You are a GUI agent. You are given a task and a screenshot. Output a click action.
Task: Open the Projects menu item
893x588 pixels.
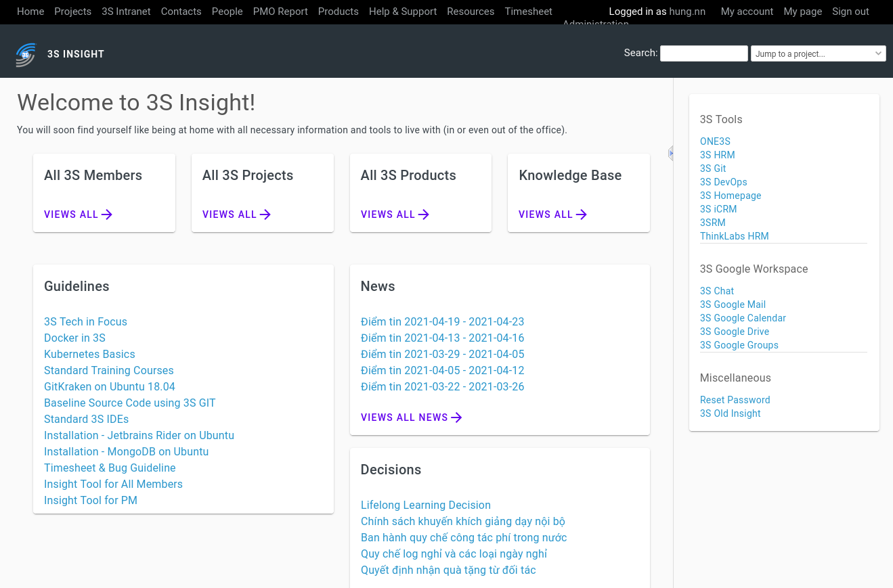72,12
